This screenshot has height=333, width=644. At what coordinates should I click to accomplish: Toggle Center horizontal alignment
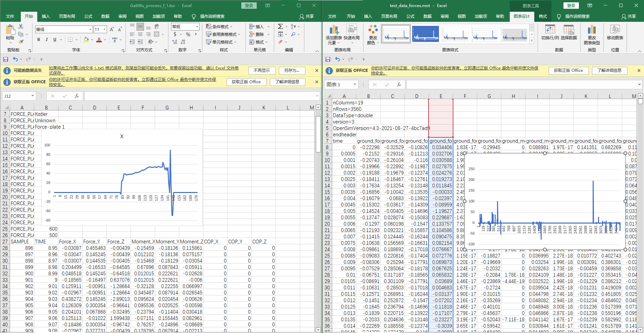[140, 34]
